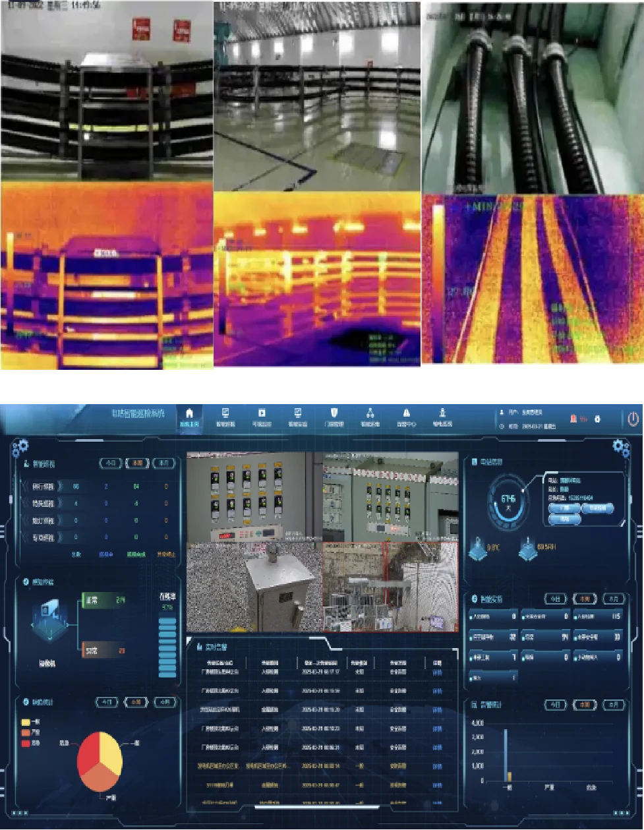Switch 智能安监 panel to 本月
Screen dimensions: 644x830
[x=614, y=599]
